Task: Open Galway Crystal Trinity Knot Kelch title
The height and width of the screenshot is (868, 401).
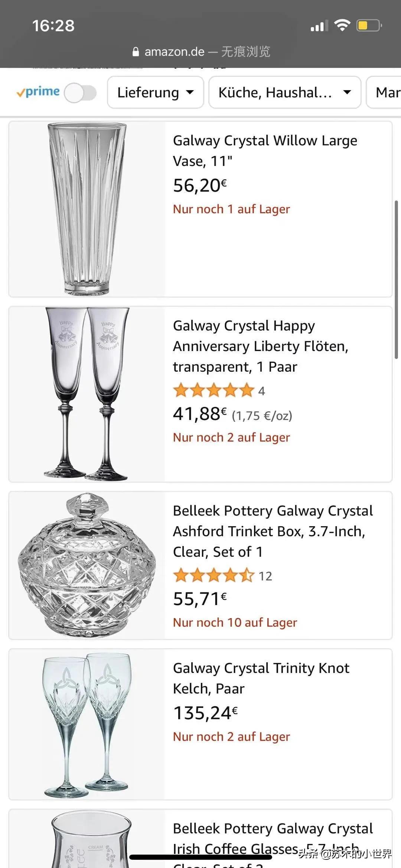Action: [x=261, y=678]
